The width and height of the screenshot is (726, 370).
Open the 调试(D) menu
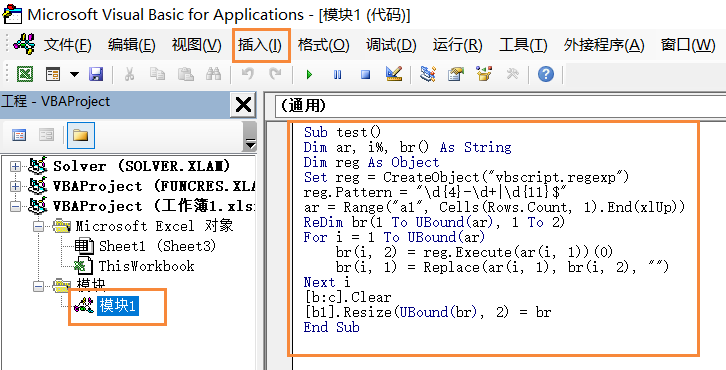391,45
